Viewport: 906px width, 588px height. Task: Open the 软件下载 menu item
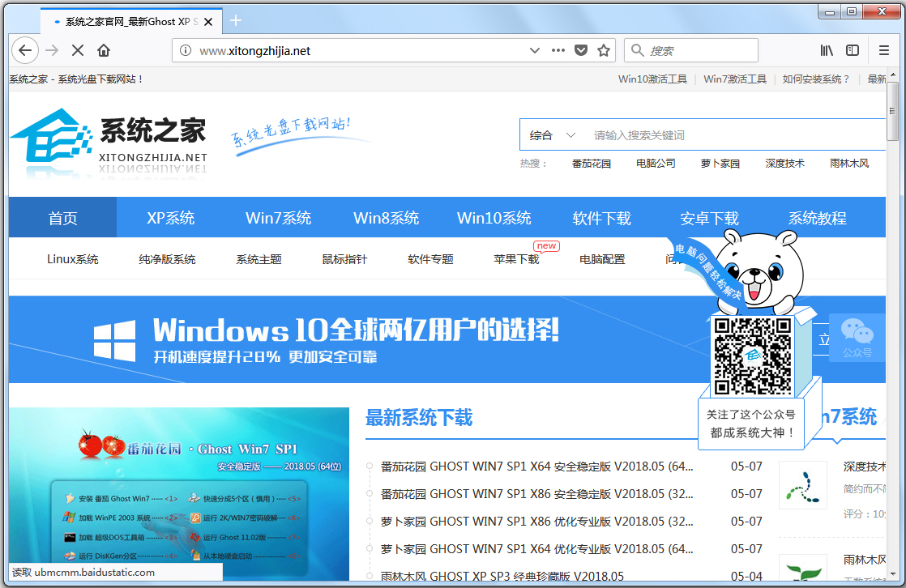pyautogui.click(x=601, y=218)
